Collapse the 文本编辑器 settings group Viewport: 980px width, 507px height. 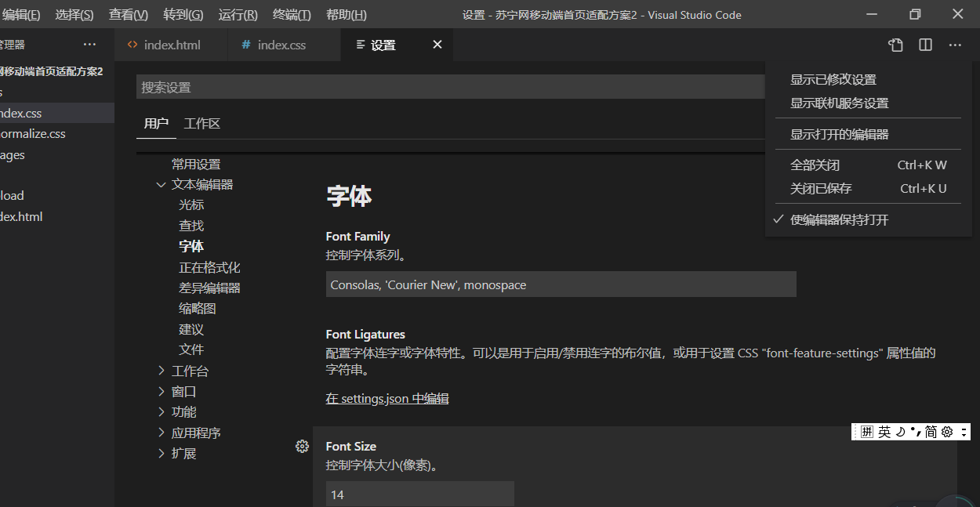tap(162, 185)
